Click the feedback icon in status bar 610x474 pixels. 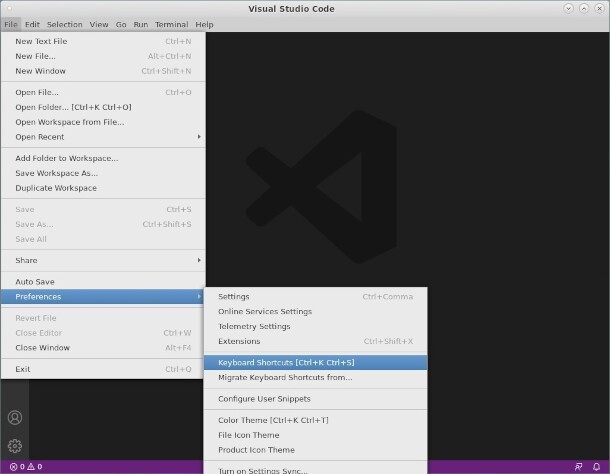coord(578,467)
